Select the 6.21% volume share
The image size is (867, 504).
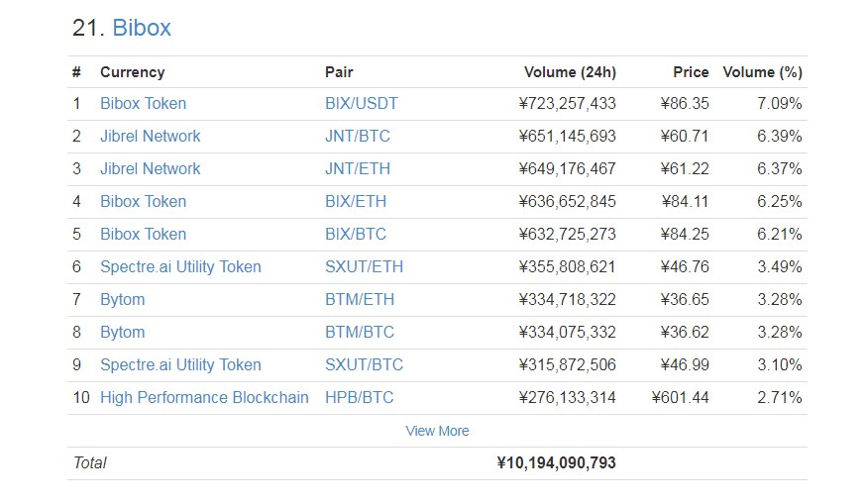780,234
